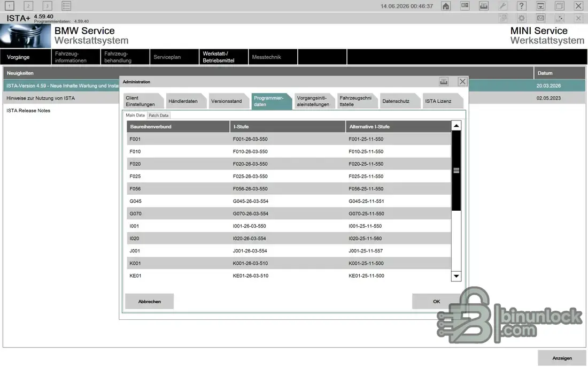
Task: Click the table scrollbar thumb
Action: (456, 170)
